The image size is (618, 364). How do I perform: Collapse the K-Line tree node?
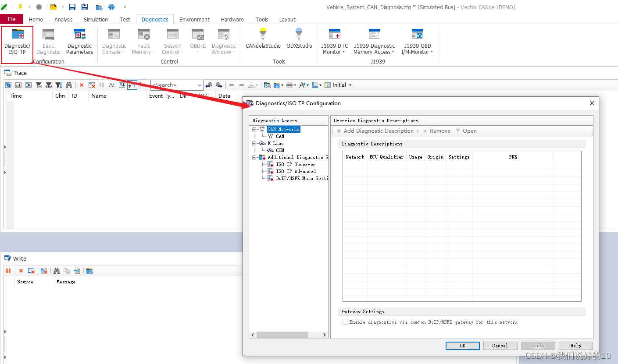(254, 143)
